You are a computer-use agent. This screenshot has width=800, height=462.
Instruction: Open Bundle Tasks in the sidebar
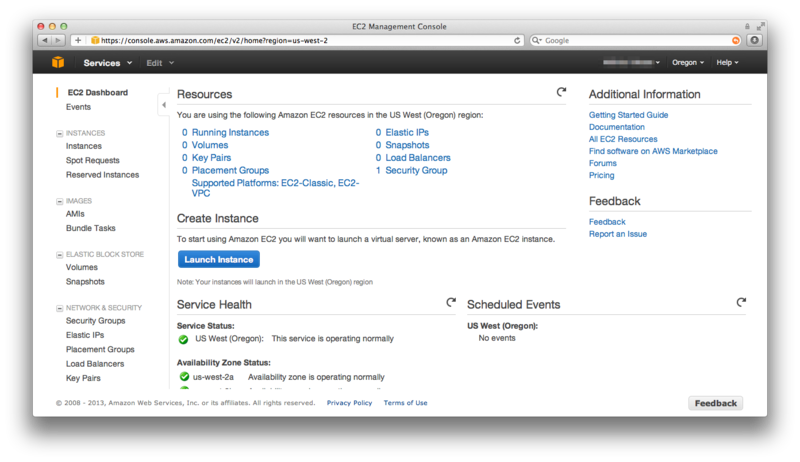click(x=90, y=228)
